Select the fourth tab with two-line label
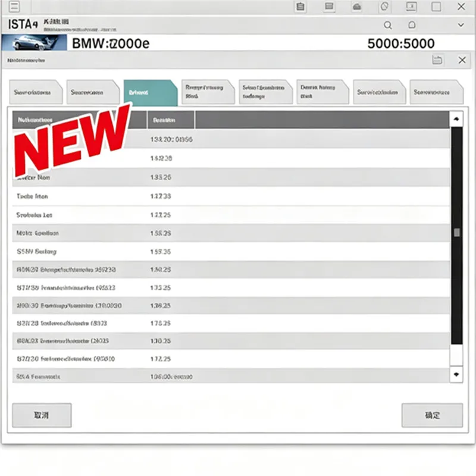This screenshot has width=476, height=476. [208, 92]
